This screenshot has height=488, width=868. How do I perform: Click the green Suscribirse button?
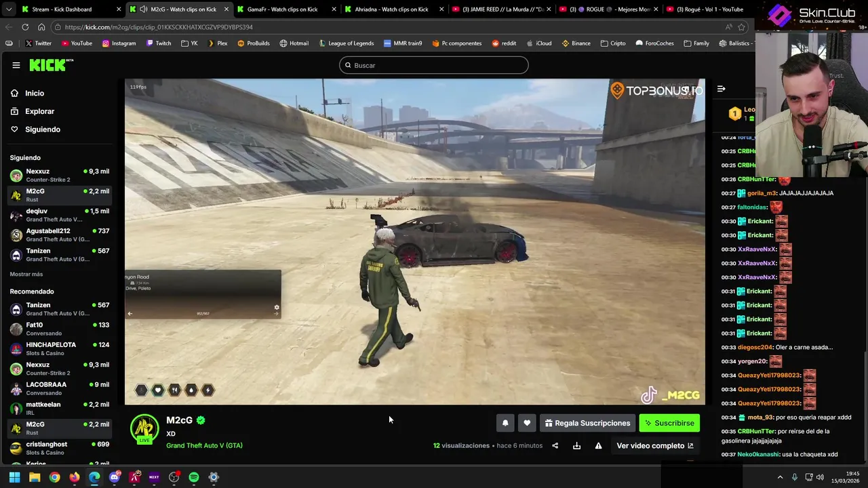pos(669,423)
